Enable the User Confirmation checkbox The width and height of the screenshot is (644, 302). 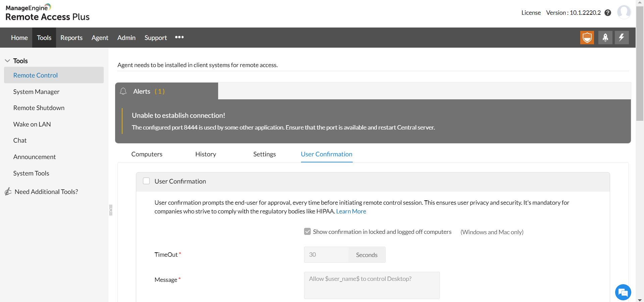(x=146, y=181)
